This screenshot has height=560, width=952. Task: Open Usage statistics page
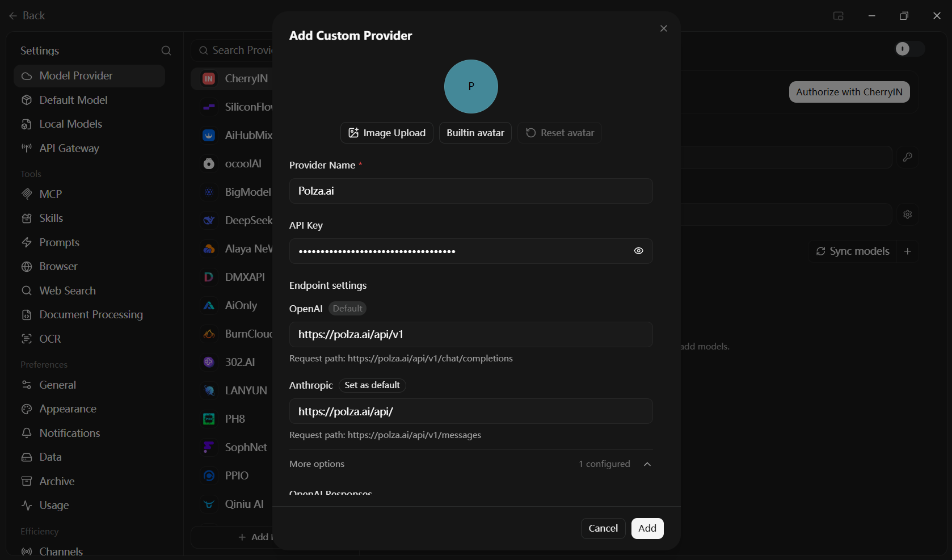[x=89, y=506]
